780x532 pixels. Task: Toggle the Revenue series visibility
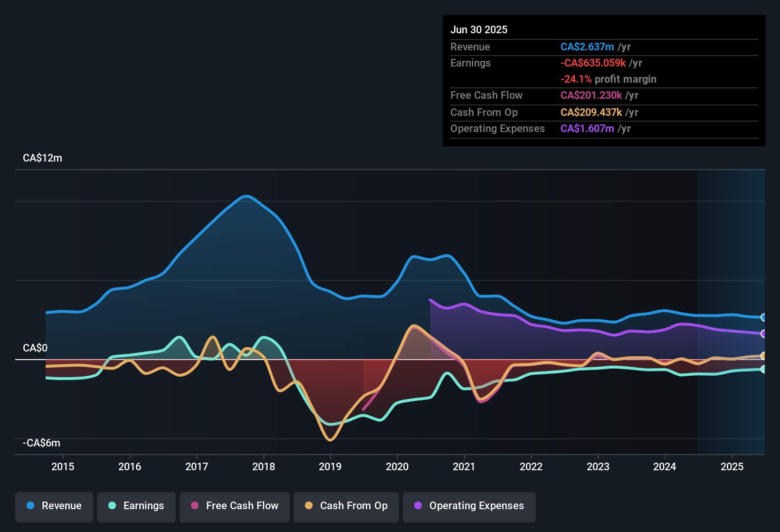pos(54,506)
